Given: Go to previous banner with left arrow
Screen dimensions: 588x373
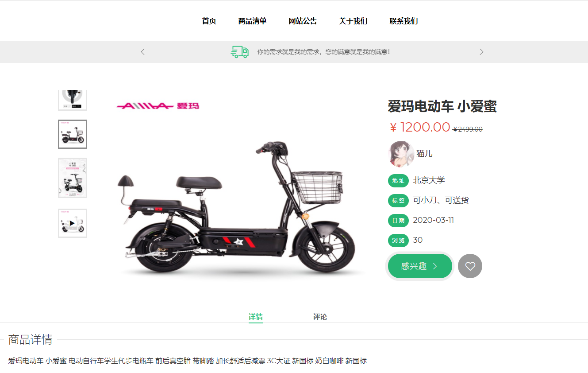Looking at the screenshot, I should [x=142, y=52].
